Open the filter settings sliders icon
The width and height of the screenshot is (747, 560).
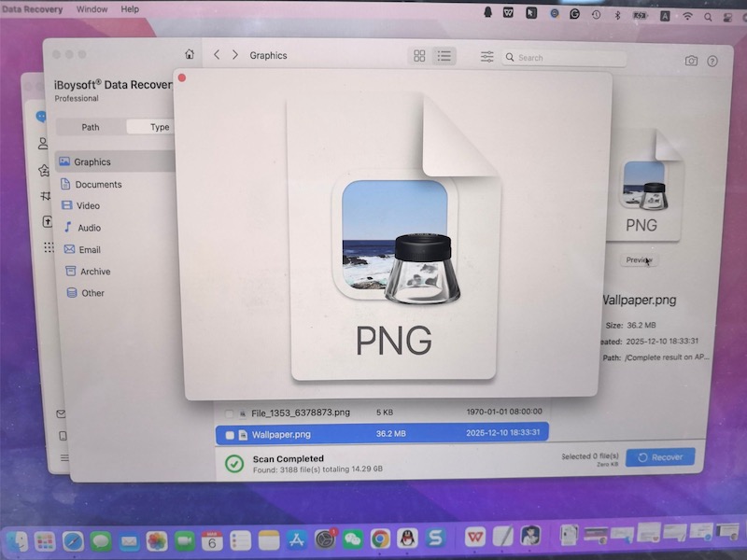click(x=486, y=57)
